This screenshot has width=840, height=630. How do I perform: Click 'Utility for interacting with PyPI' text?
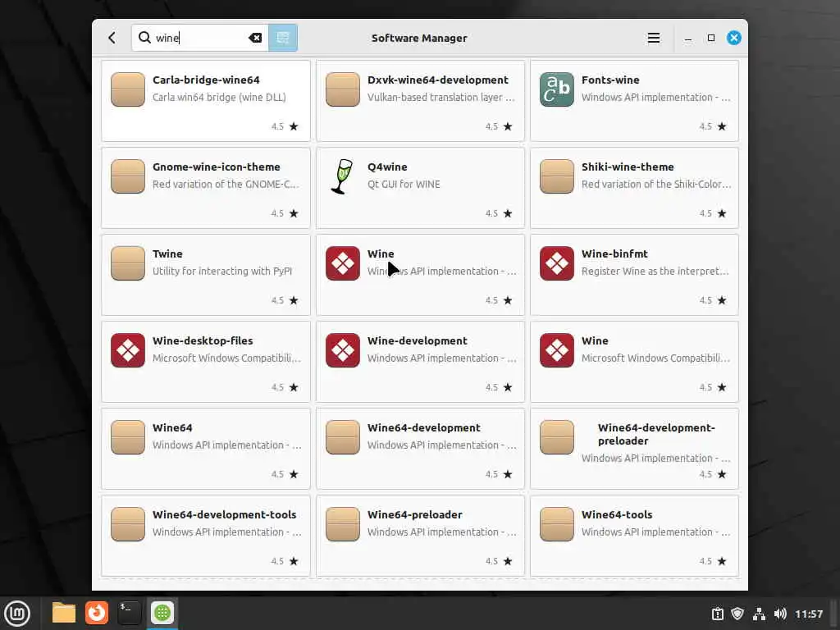(222, 271)
